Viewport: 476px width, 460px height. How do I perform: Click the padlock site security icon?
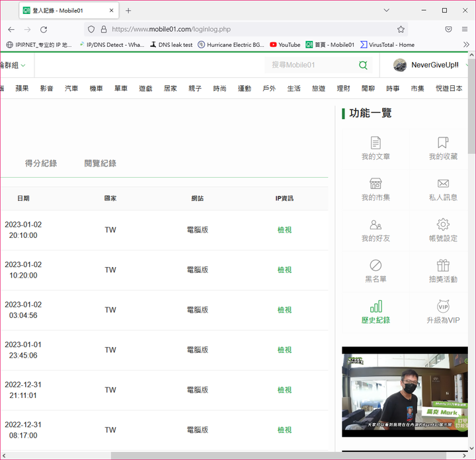click(104, 29)
